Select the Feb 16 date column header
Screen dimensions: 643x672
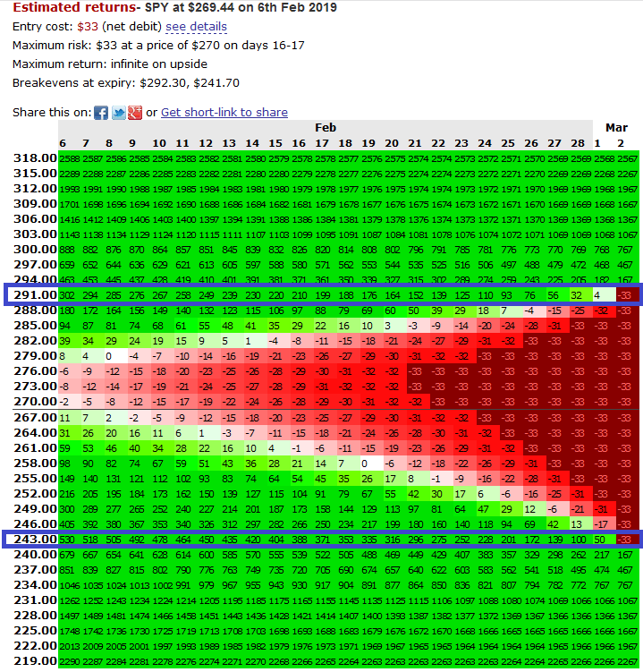299,143
